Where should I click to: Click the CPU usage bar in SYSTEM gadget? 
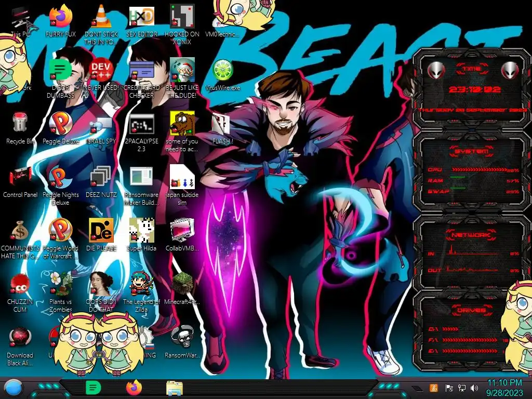tap(480, 170)
